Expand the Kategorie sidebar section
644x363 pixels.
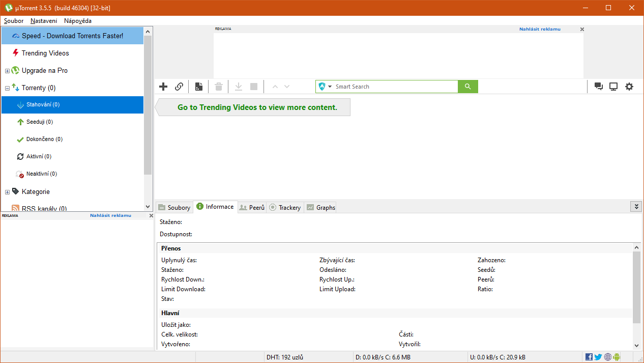tap(7, 191)
